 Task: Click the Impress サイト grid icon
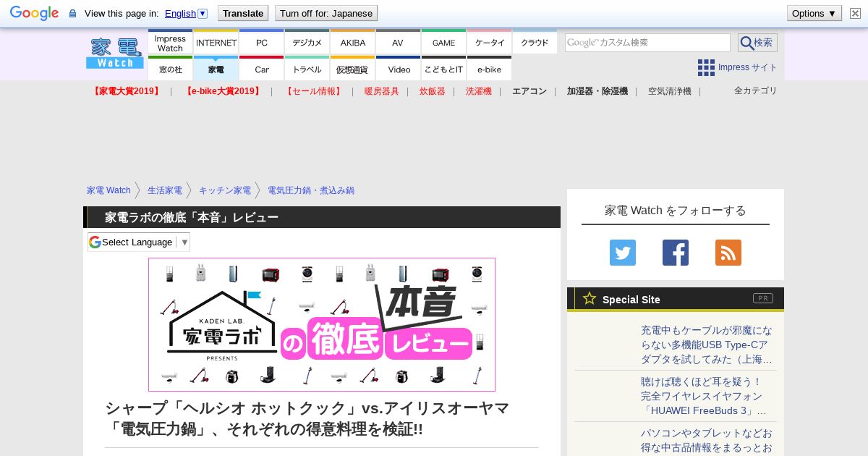coord(706,67)
